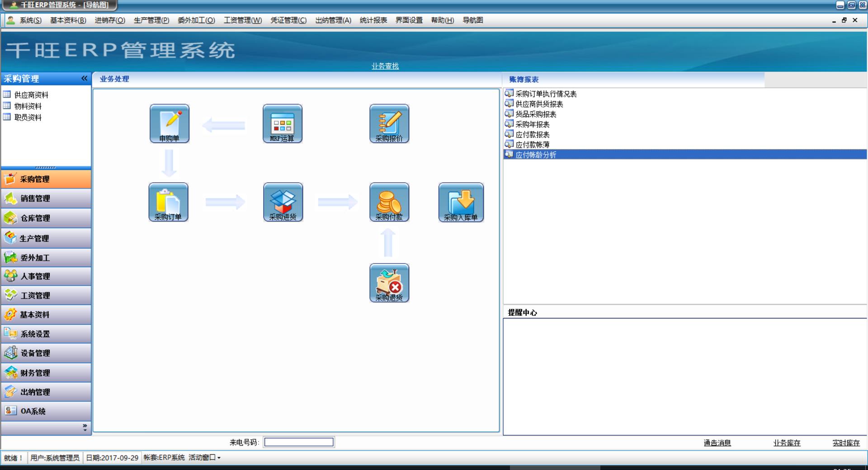Click the 日期:2017-09-29 status bar entry
The width and height of the screenshot is (868, 470).
point(112,457)
